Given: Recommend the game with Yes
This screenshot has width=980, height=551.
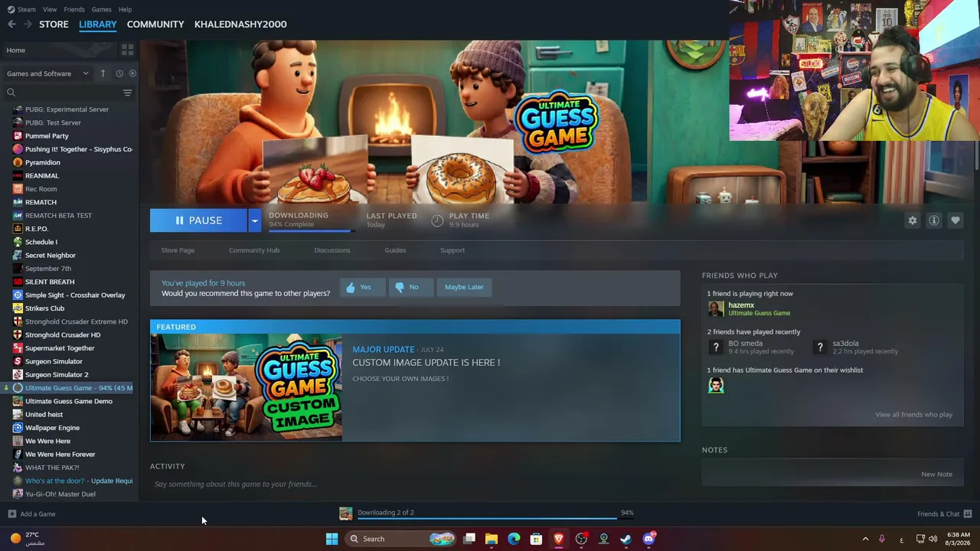Looking at the screenshot, I should 362,287.
